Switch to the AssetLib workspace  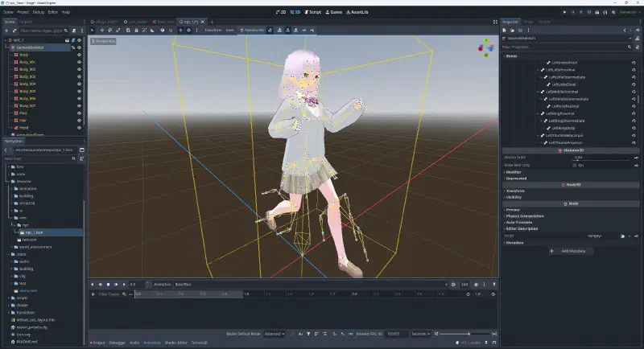[x=357, y=12]
